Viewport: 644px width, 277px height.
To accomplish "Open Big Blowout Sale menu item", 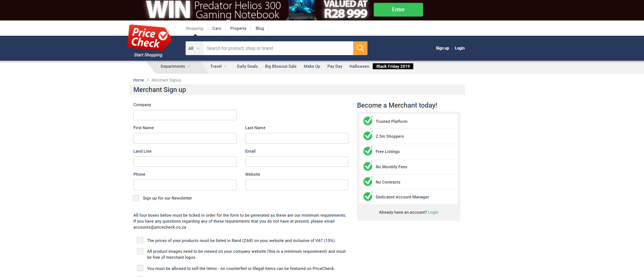I will [281, 66].
